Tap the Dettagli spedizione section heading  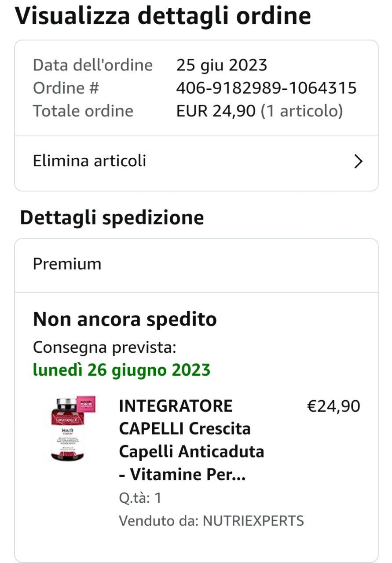[x=112, y=218]
